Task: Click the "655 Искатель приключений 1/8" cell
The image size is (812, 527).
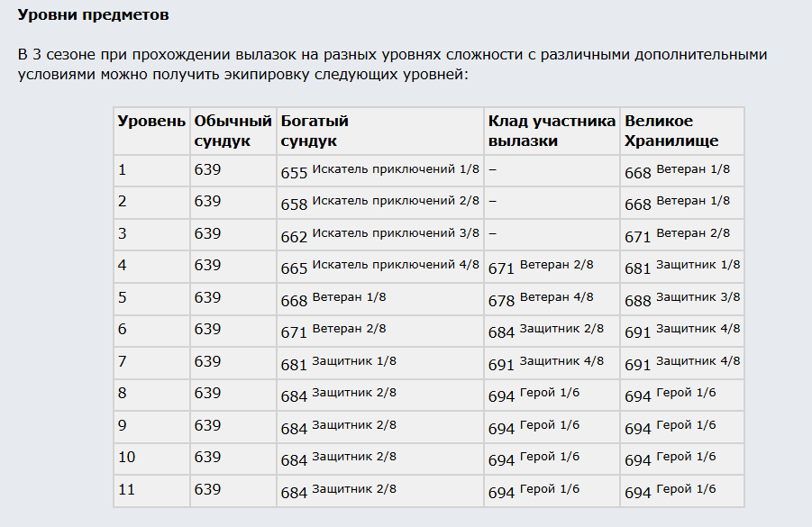Action: tap(379, 171)
